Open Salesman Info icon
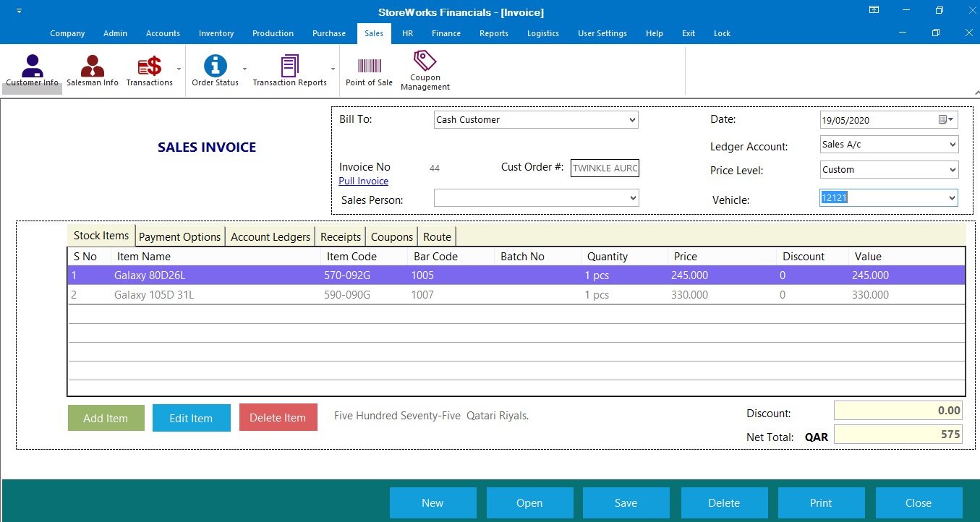Viewport: 980px width, 522px height. 92,66
